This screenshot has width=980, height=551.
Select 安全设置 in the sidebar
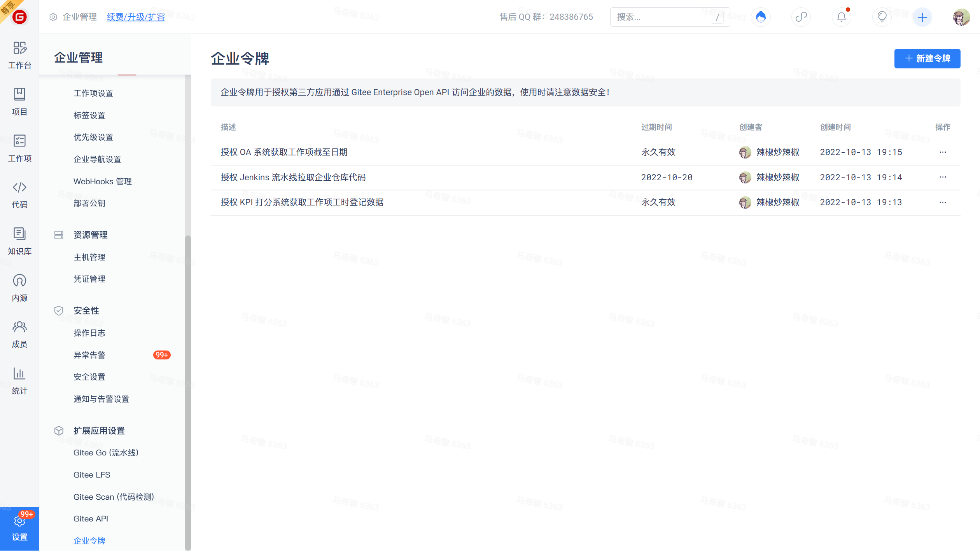89,377
